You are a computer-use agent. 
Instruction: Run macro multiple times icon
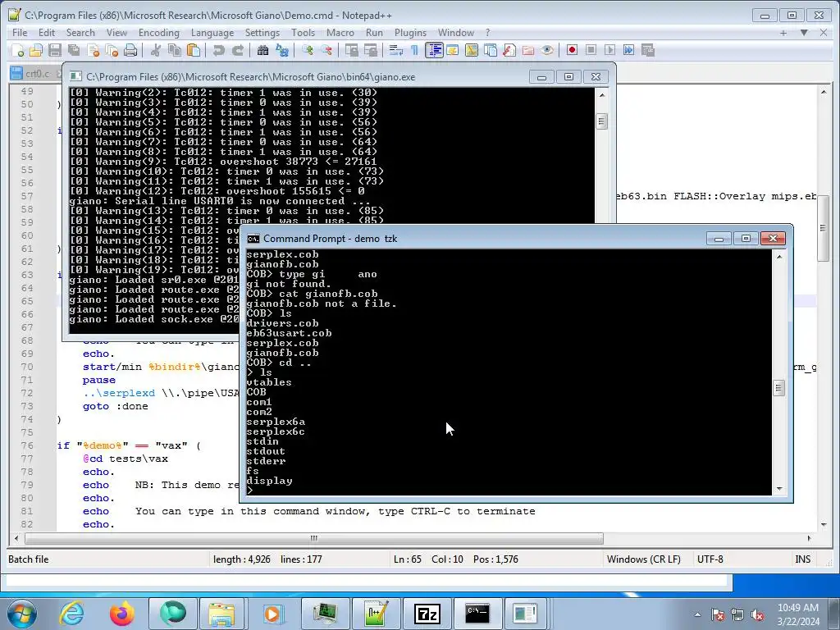[628, 50]
